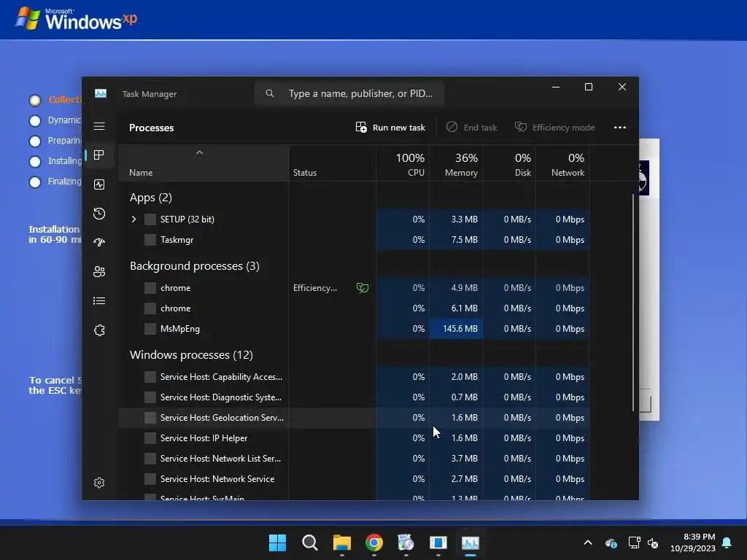747x560 pixels.
Task: Sort by the 36% Memory column header
Action: (x=456, y=163)
